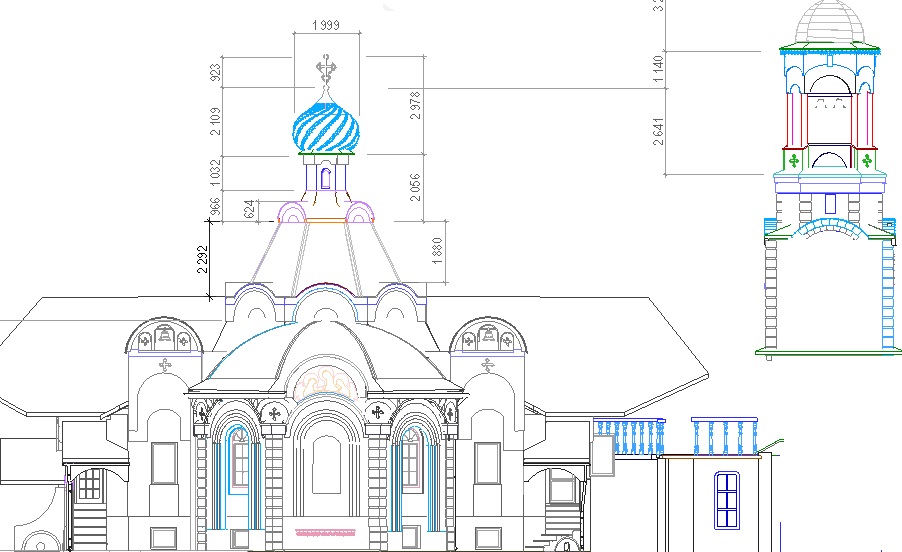Select the drum windows beneath onion dome
902x552 pixels.
[x=326, y=178]
